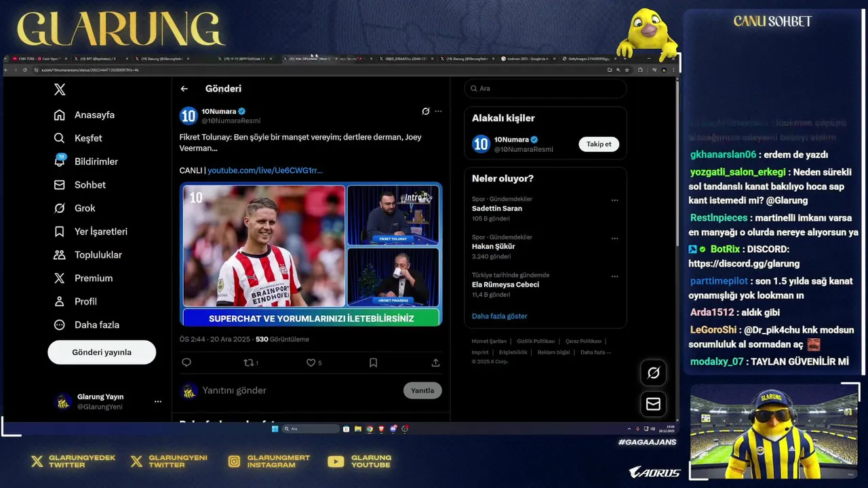Image resolution: width=868 pixels, height=488 pixels.
Task: Click the taskbar Ara search box
Action: [311, 429]
